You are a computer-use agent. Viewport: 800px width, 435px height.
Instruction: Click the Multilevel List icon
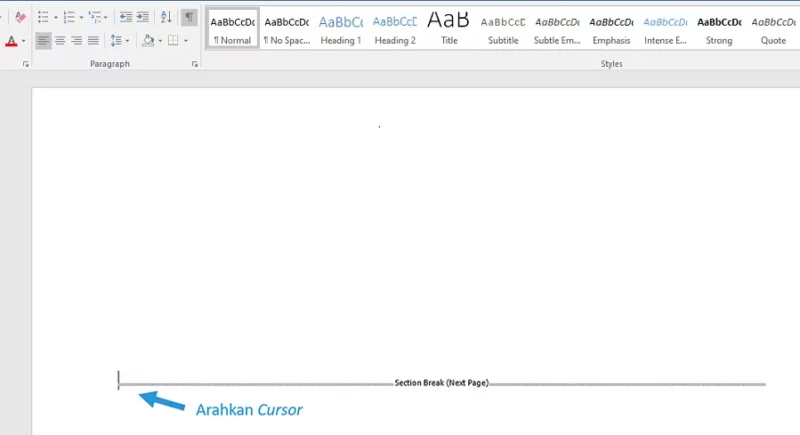click(95, 17)
